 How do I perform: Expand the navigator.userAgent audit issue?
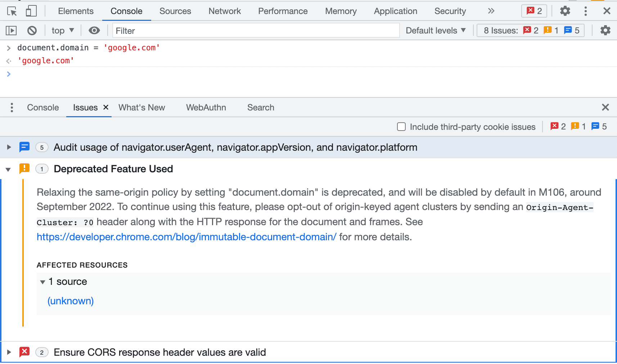[x=8, y=147]
